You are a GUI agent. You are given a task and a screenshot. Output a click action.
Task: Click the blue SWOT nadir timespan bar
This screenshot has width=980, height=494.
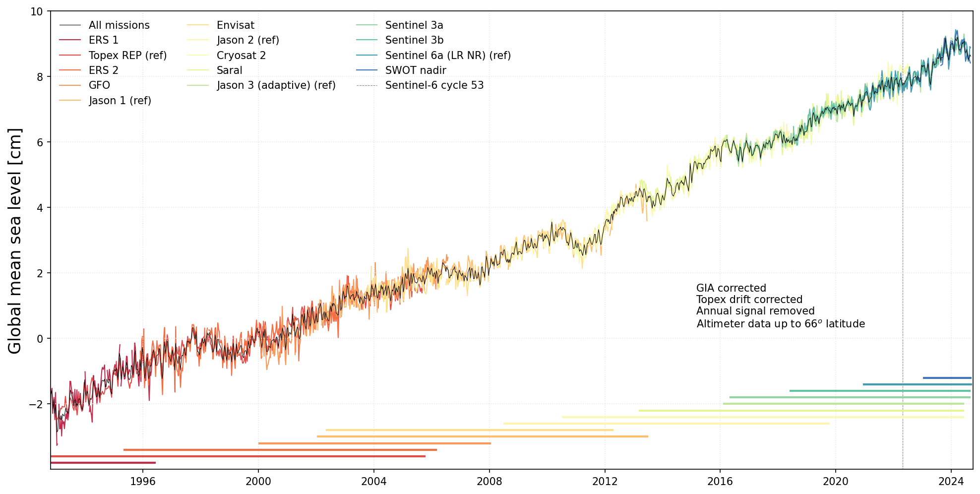947,378
